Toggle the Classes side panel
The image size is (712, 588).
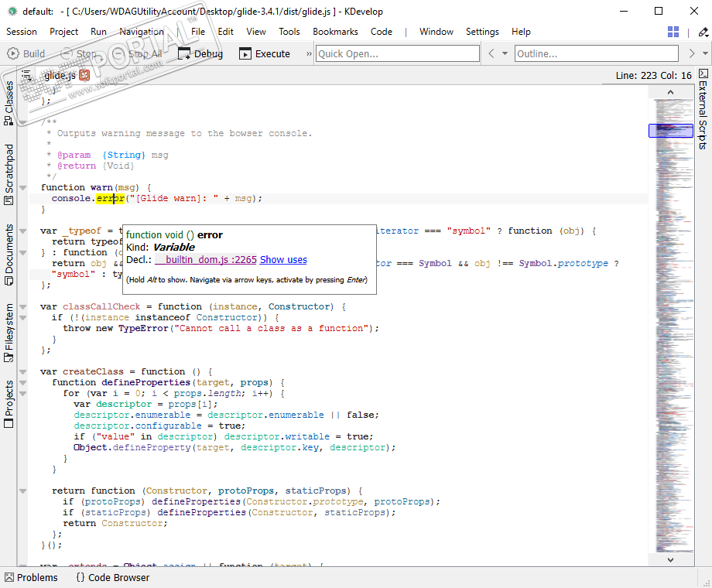pyautogui.click(x=9, y=102)
